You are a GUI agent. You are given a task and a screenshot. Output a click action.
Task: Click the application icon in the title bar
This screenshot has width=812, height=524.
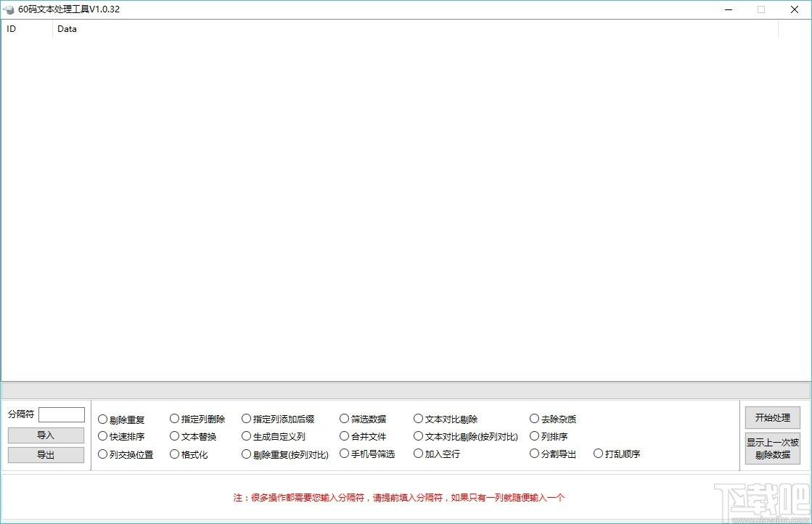pos(9,9)
